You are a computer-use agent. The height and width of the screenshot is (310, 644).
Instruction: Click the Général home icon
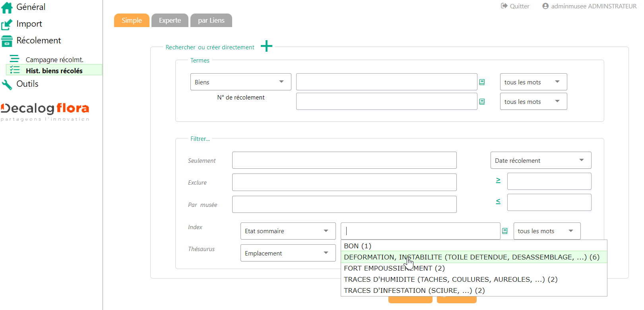click(x=7, y=7)
